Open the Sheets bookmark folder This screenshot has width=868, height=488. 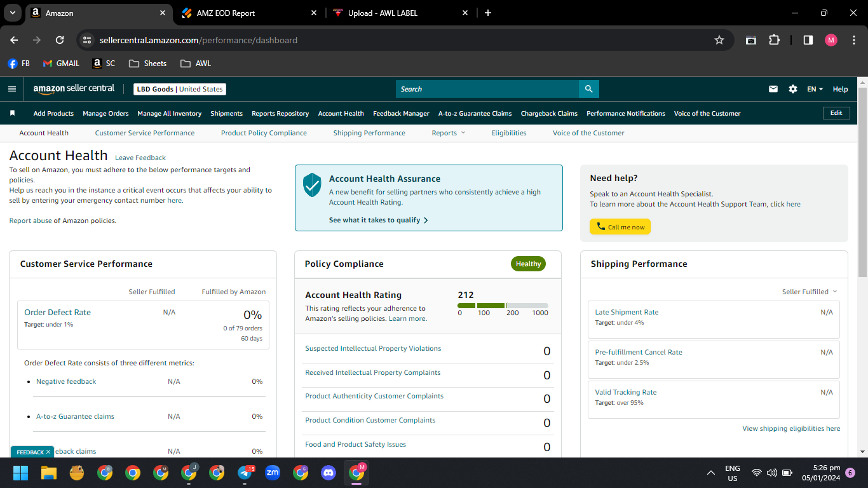click(147, 64)
